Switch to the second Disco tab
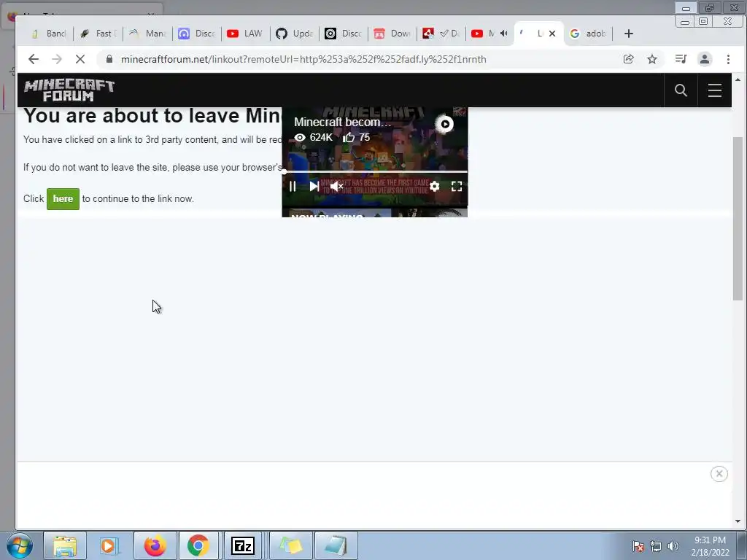Viewport: 747px width, 560px height. pos(344,34)
